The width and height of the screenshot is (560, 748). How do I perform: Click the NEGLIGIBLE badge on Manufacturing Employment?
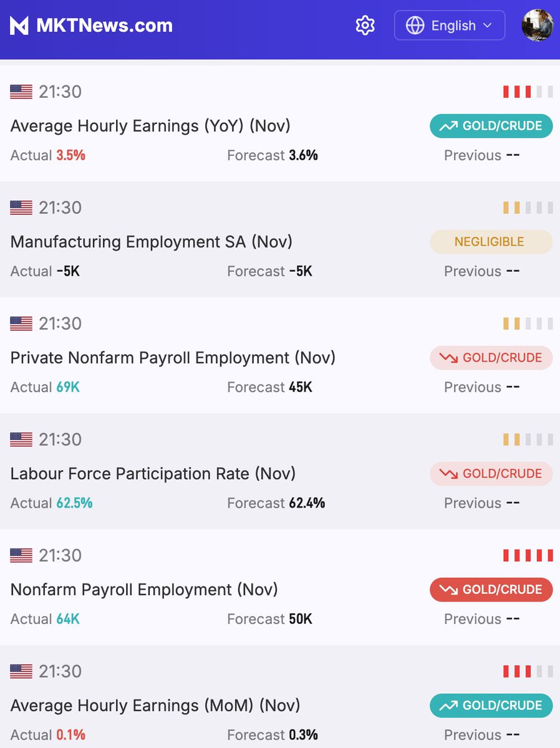[491, 242]
